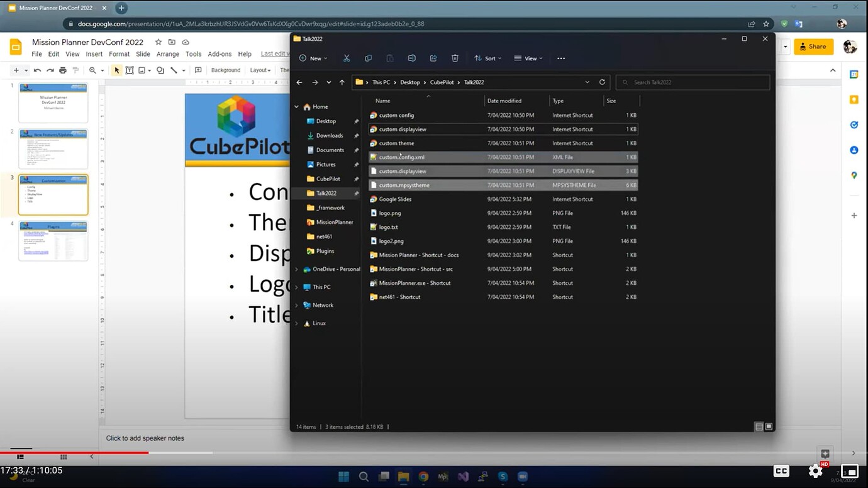Image resolution: width=868 pixels, height=488 pixels.
Task: Click the Background button in the toolbar
Action: (x=226, y=70)
